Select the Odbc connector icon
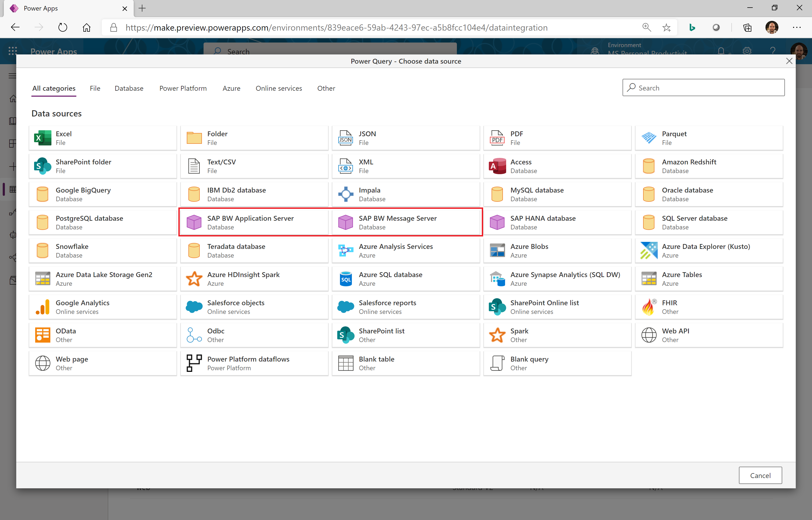Image resolution: width=812 pixels, height=520 pixels. 194,335
